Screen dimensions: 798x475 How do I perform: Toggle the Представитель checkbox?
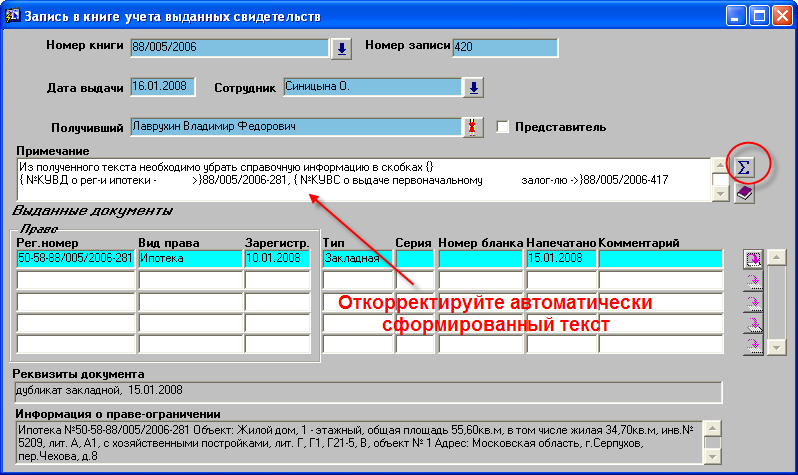pyautogui.click(x=502, y=127)
